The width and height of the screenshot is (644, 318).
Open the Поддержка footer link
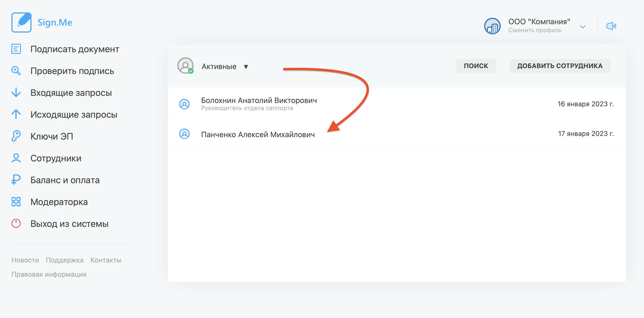click(x=64, y=260)
